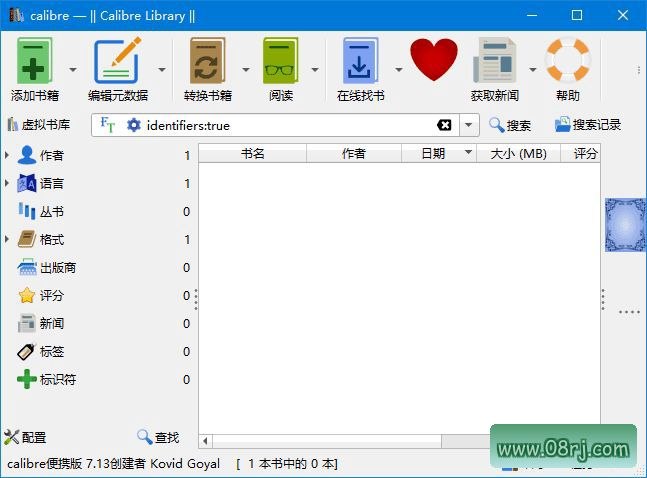The width and height of the screenshot is (647, 478).
Task: Open the Read book glasses icon
Action: tap(281, 60)
